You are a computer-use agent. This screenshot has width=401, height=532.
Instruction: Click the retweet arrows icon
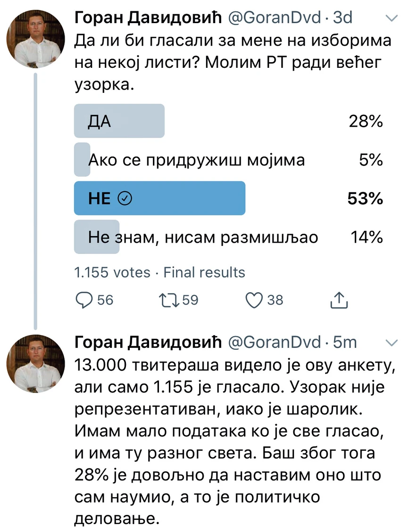[169, 300]
